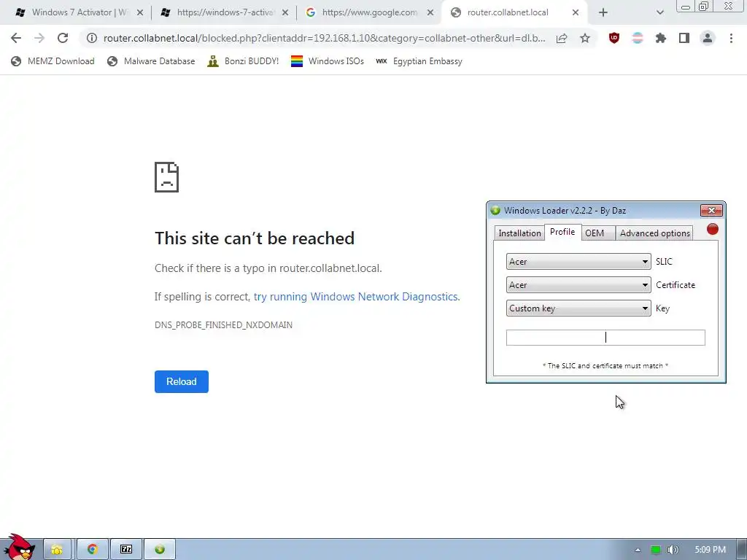The image size is (747, 560).
Task: Click the blue Reload button
Action: tap(182, 381)
